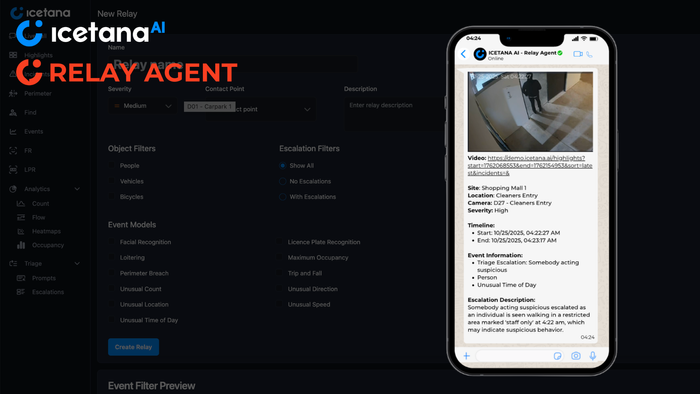Open Find in the sidebar
Viewport: 700px width, 394px height.
(x=30, y=112)
